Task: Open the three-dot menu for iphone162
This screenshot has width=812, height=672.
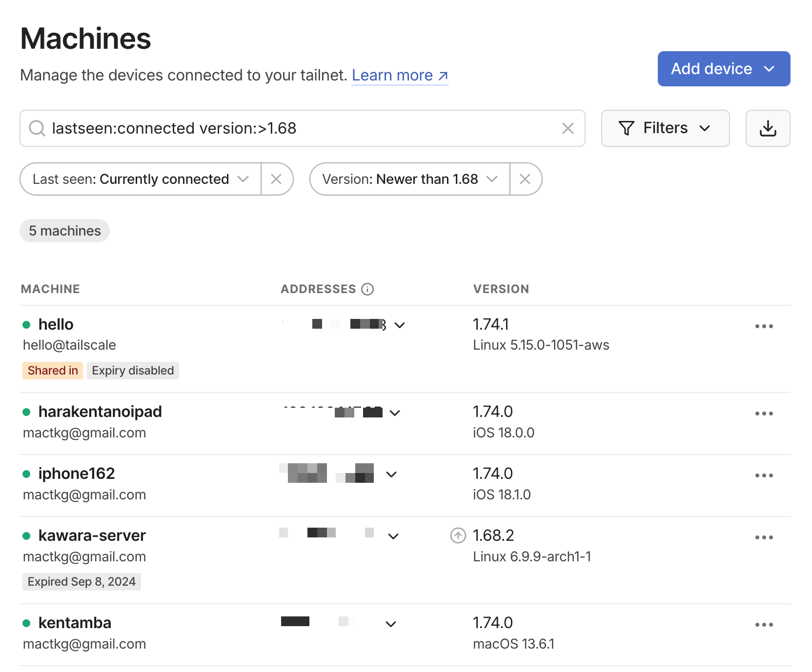Action: pos(764,475)
